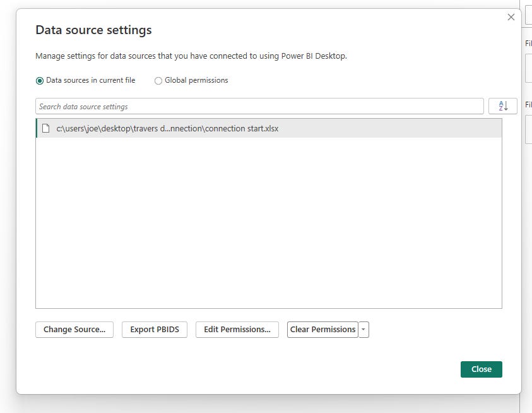The image size is (532, 413).
Task: Click the lower Filters field on right edge
Action: pyautogui.click(x=529, y=129)
